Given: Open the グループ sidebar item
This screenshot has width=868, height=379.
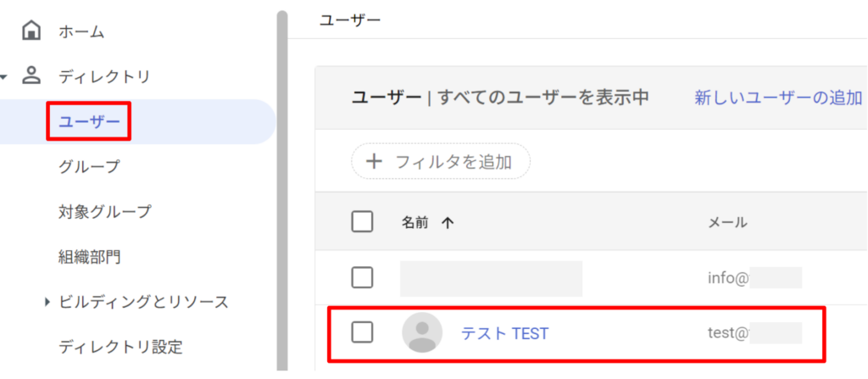Looking at the screenshot, I should (x=89, y=166).
